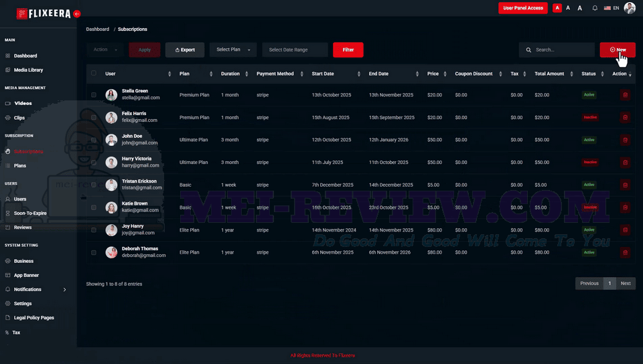Click the red Filter button
Image resolution: width=643 pixels, height=364 pixels.
click(348, 50)
